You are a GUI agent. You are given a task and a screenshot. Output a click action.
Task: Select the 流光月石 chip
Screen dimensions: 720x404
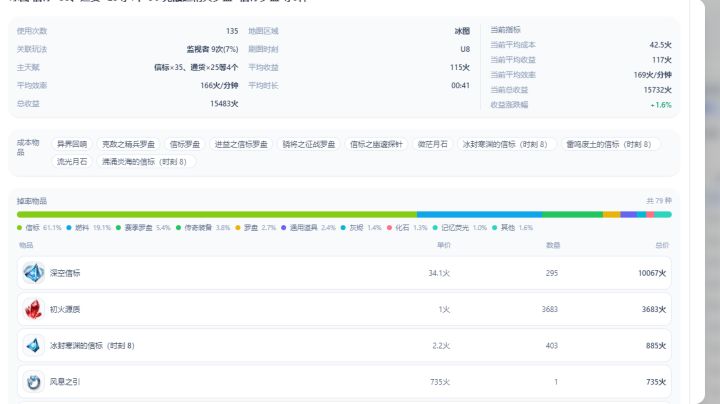tap(72, 162)
